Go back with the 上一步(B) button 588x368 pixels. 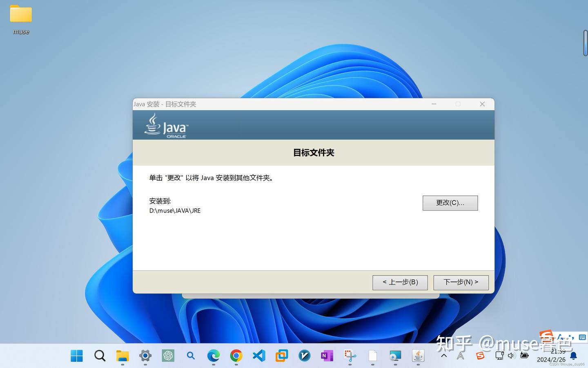pos(400,282)
